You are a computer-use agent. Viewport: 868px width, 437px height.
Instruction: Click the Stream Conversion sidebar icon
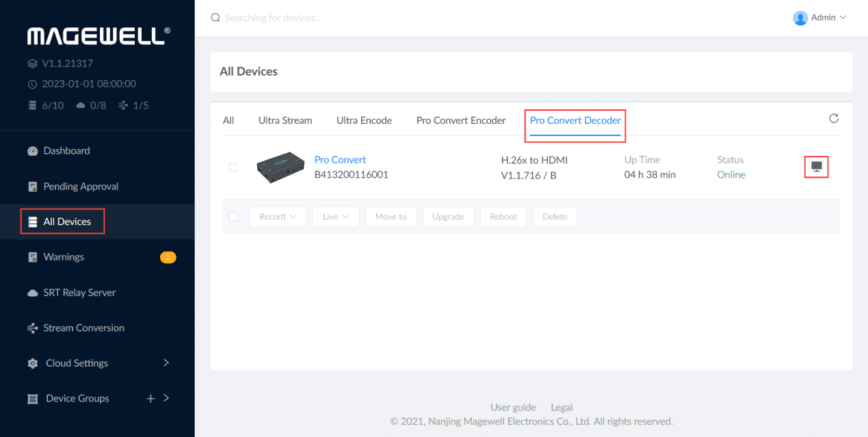pos(32,328)
